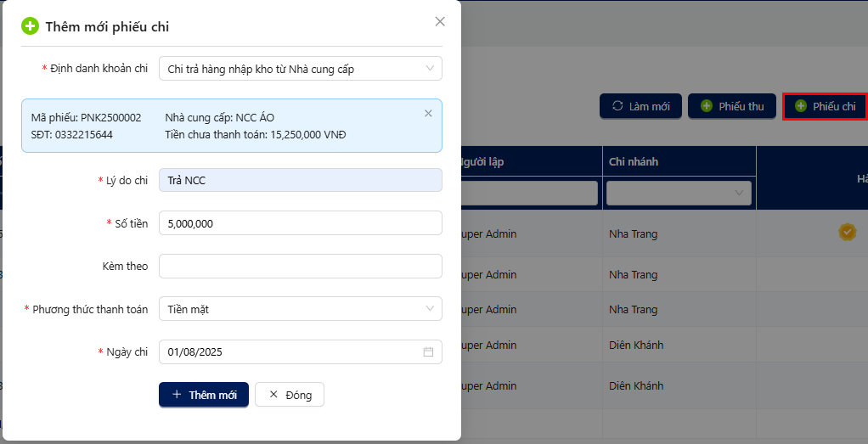Open the Phương thức thanh toán dropdown
868x444 pixels.
coord(429,309)
